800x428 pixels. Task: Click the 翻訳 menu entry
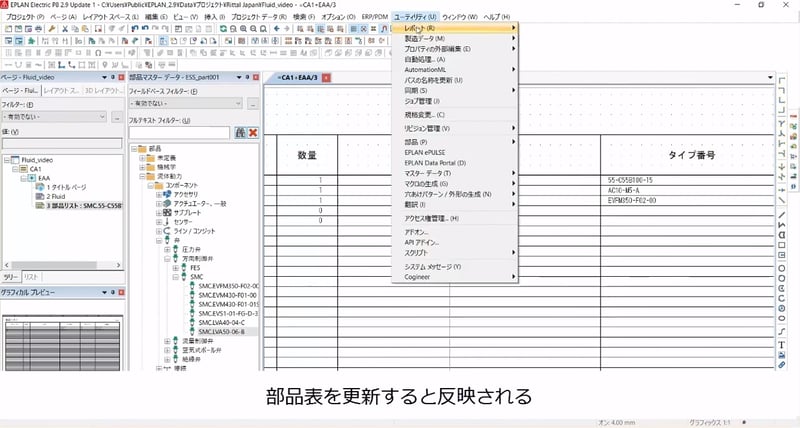click(x=455, y=205)
